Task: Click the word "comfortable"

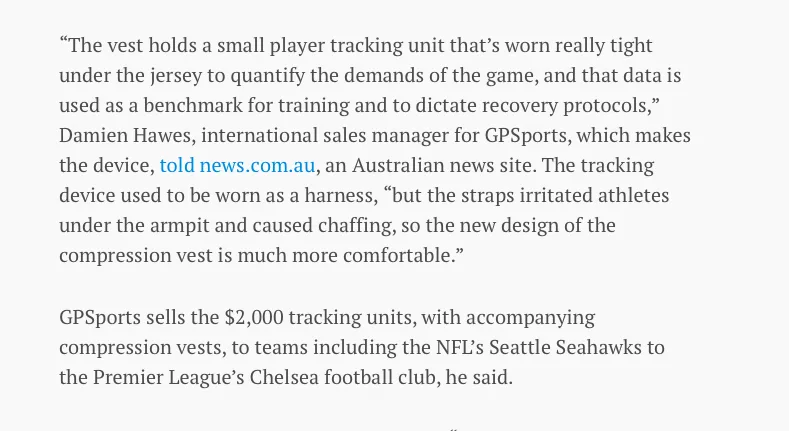Action: (x=398, y=255)
